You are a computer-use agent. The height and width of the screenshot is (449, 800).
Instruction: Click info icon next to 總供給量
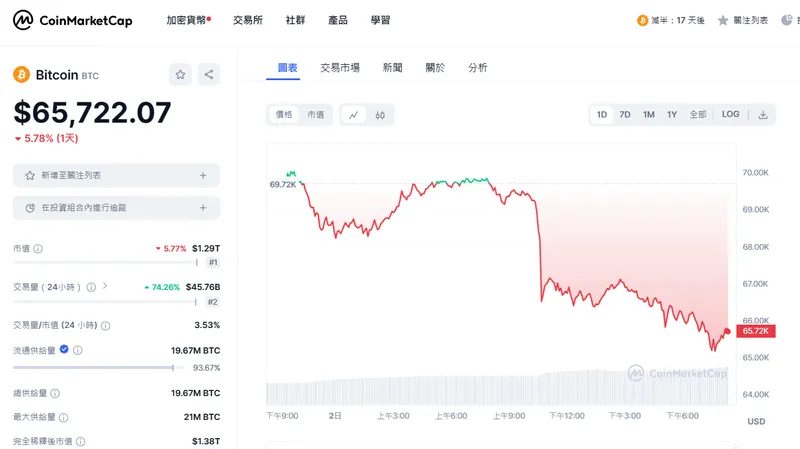(55, 393)
